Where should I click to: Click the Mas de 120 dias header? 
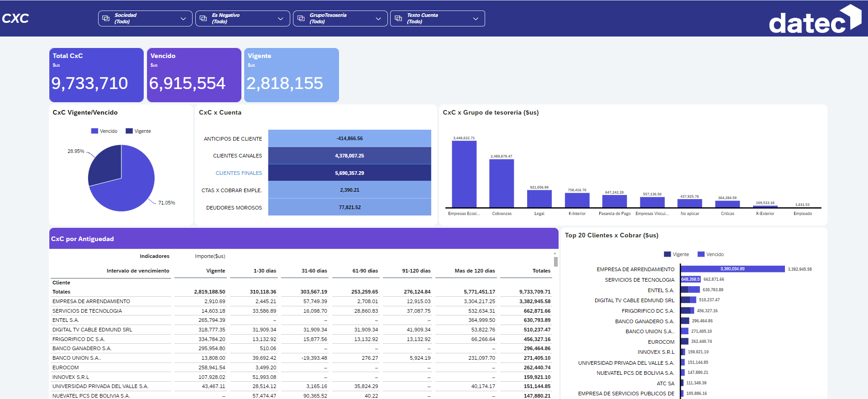point(475,271)
